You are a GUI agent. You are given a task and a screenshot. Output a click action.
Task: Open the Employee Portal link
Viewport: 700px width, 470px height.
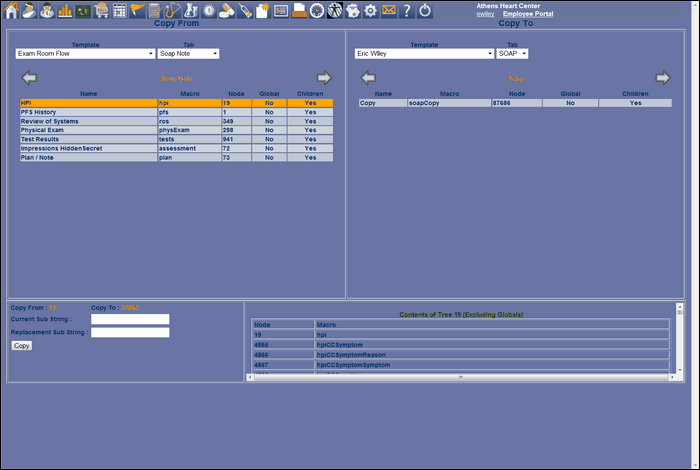[528, 14]
